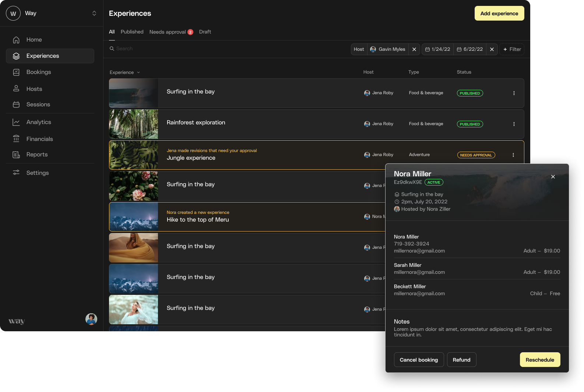Open the Gavin Myles host selector
This screenshot has width=584, height=392.
coord(388,49)
